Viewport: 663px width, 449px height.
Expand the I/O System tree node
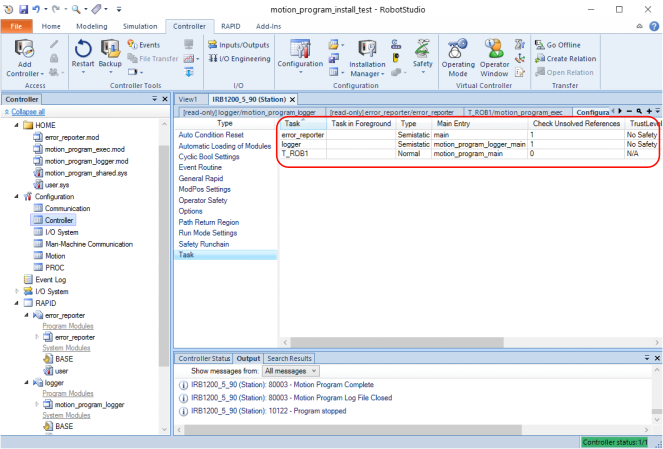17,291
